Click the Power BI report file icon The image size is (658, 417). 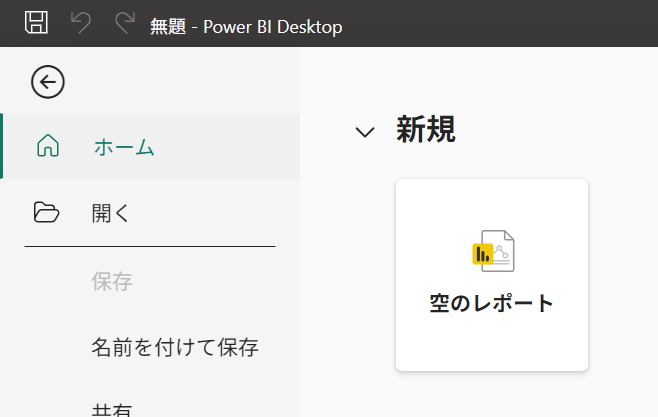[493, 251]
